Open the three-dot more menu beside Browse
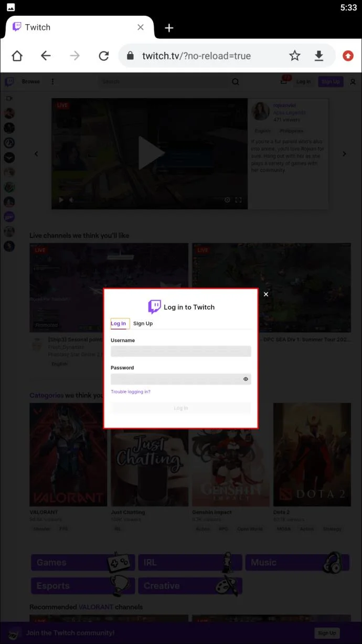The height and width of the screenshot is (644, 362). pos(52,82)
